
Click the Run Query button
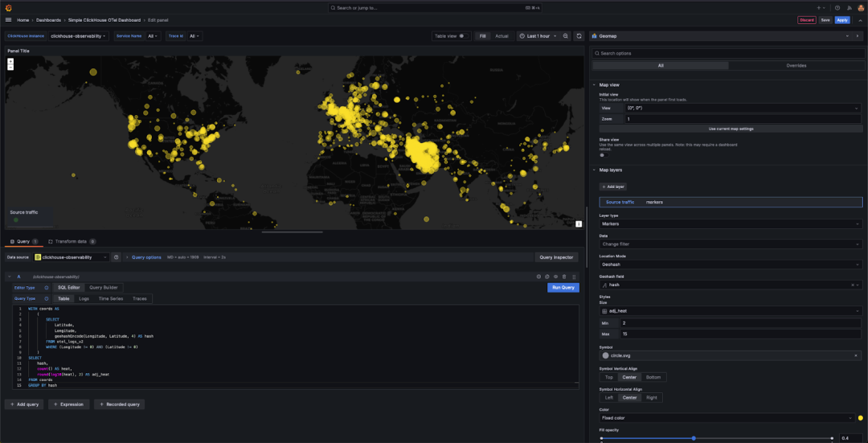click(563, 287)
